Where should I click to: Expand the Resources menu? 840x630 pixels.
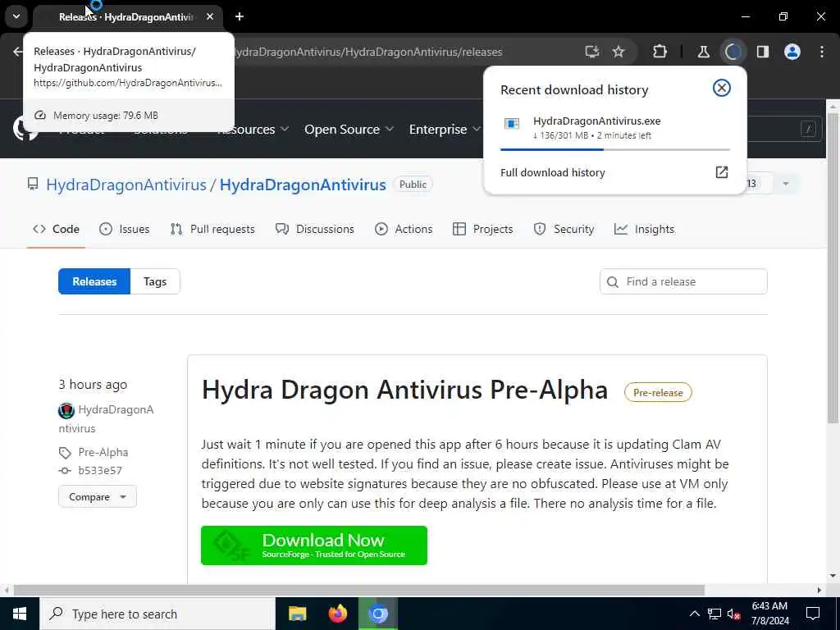point(253,129)
